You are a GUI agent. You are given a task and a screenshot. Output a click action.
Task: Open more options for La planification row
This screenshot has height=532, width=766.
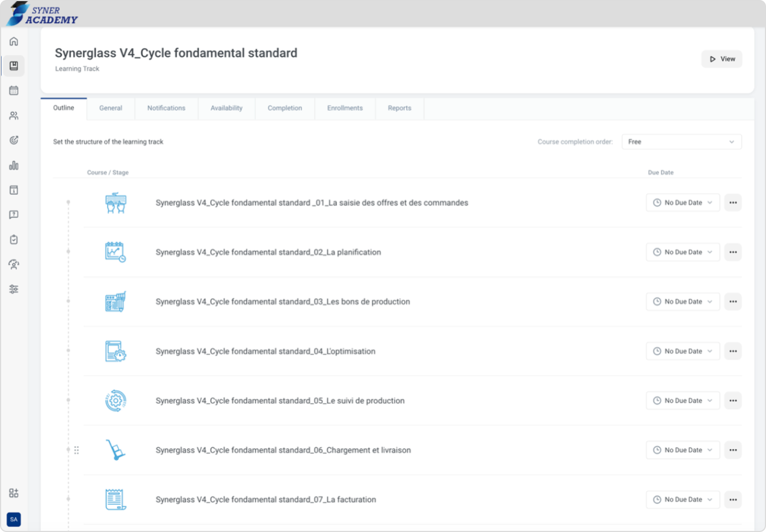click(733, 252)
